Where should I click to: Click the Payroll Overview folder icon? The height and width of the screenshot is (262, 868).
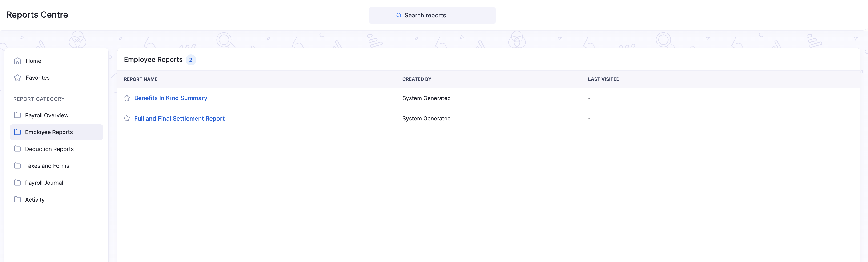pos(17,115)
